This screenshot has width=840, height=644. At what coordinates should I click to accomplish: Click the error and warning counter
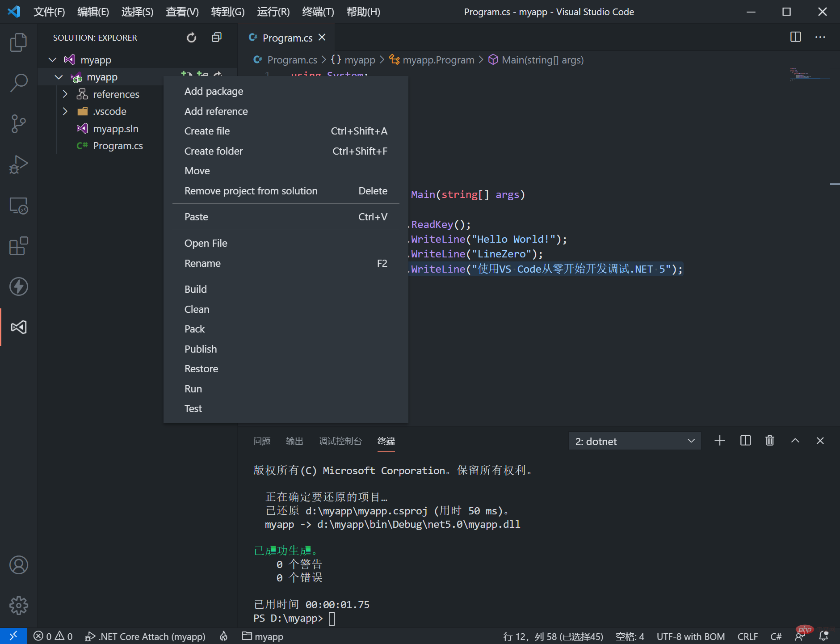pyautogui.click(x=52, y=636)
